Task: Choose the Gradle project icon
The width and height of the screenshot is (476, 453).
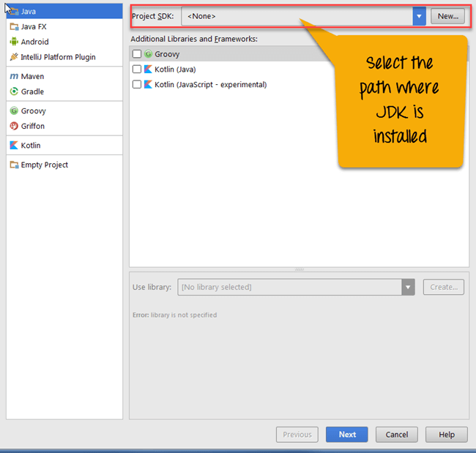Action: pyautogui.click(x=14, y=91)
